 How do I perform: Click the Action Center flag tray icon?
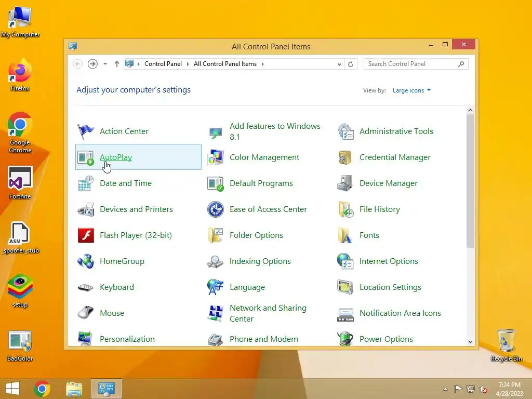458,389
